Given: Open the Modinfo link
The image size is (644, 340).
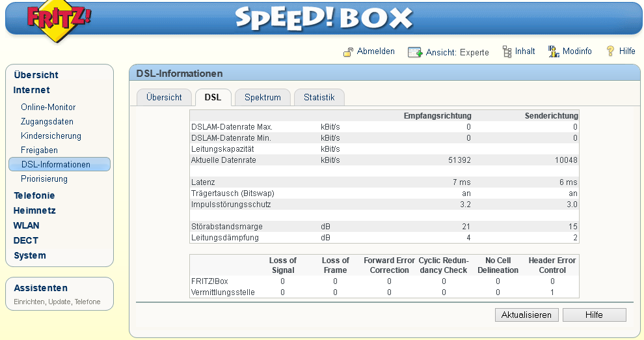Looking at the screenshot, I should coord(577,51).
